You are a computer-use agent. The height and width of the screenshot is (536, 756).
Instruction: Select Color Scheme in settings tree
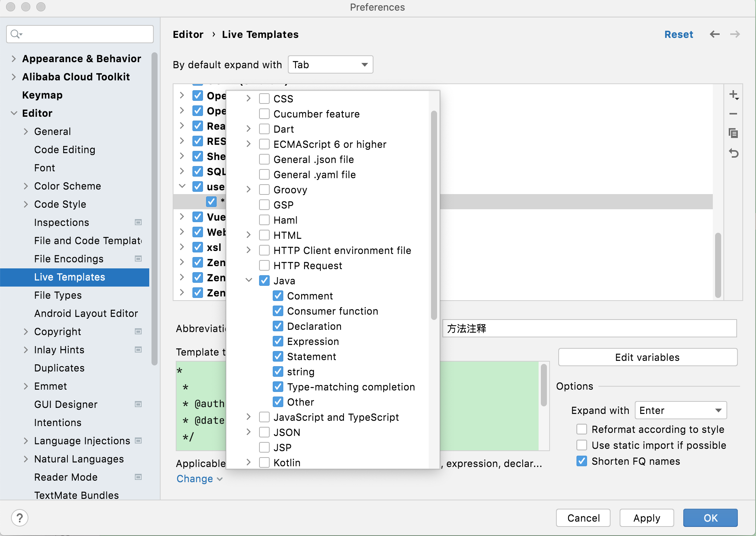[67, 186]
